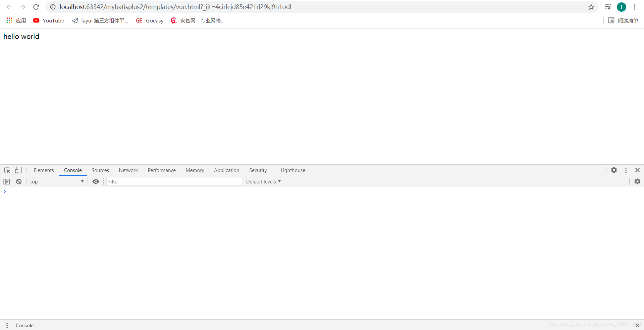Open DevTools customize three-dot menu
The height and width of the screenshot is (330, 644).
626,170
